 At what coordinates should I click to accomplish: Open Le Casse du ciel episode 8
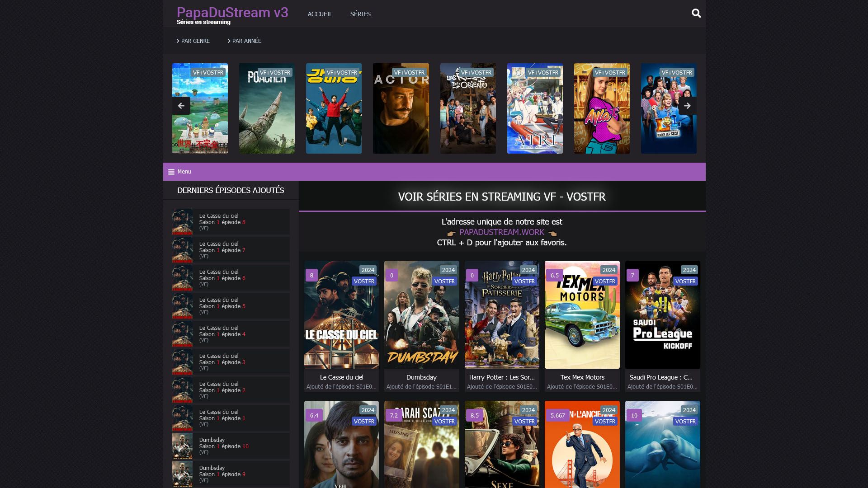[x=231, y=221]
